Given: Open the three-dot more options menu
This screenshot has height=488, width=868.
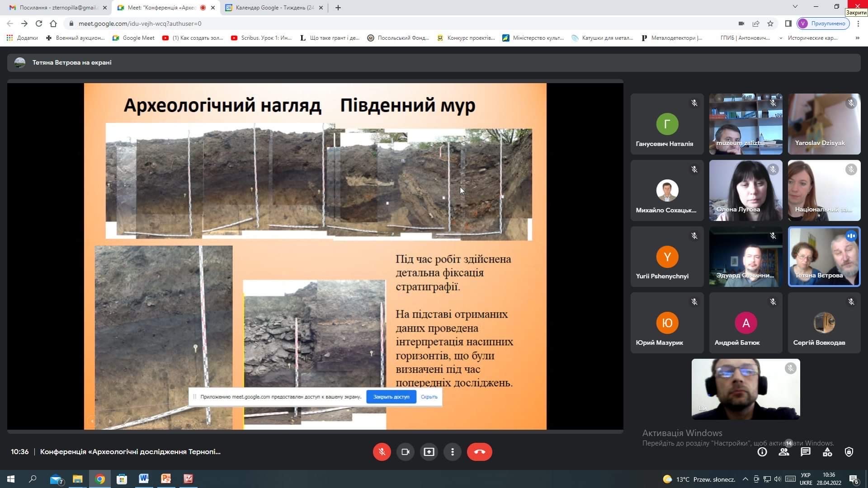Looking at the screenshot, I should click(452, 452).
